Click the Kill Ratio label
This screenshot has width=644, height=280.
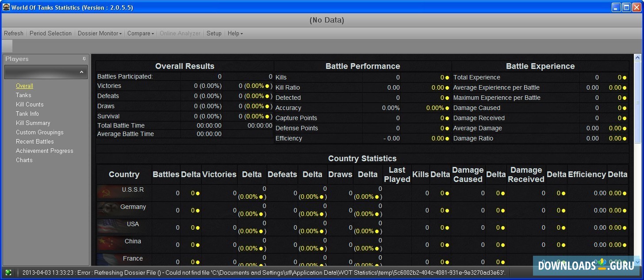[x=287, y=87]
